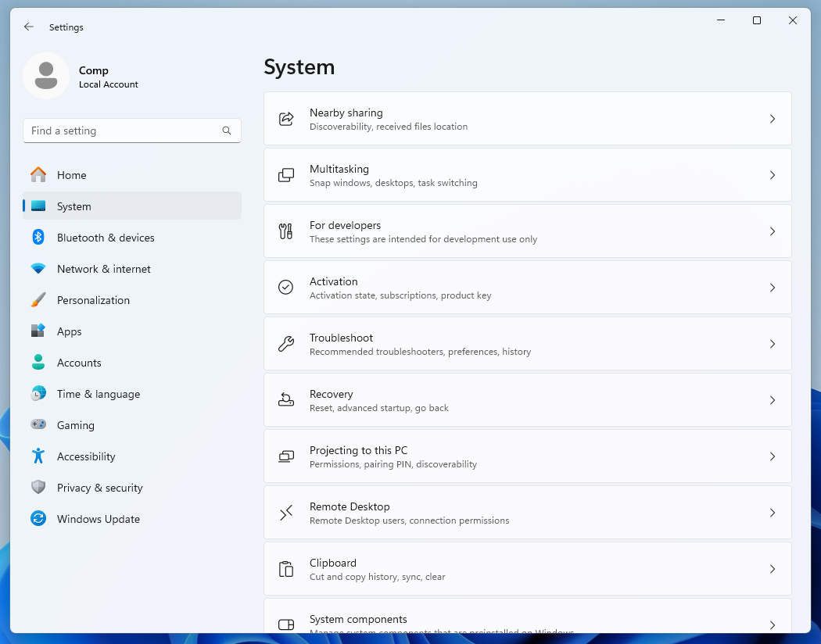Open the Nearby sharing title
This screenshot has height=644, width=821.
click(346, 113)
